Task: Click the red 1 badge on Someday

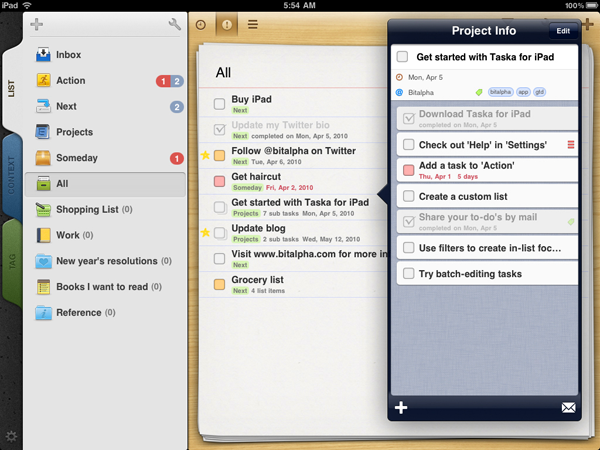Action: [x=177, y=158]
